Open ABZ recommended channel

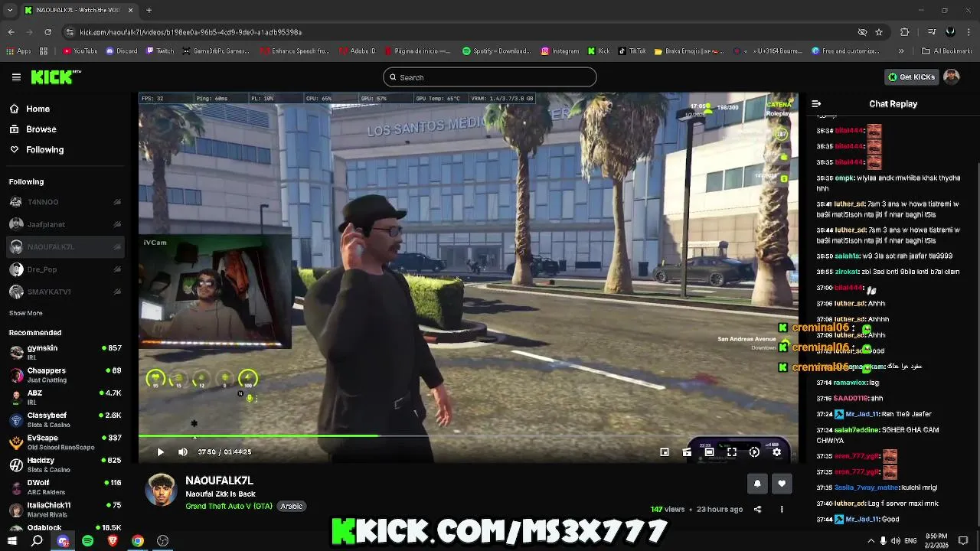click(x=65, y=397)
